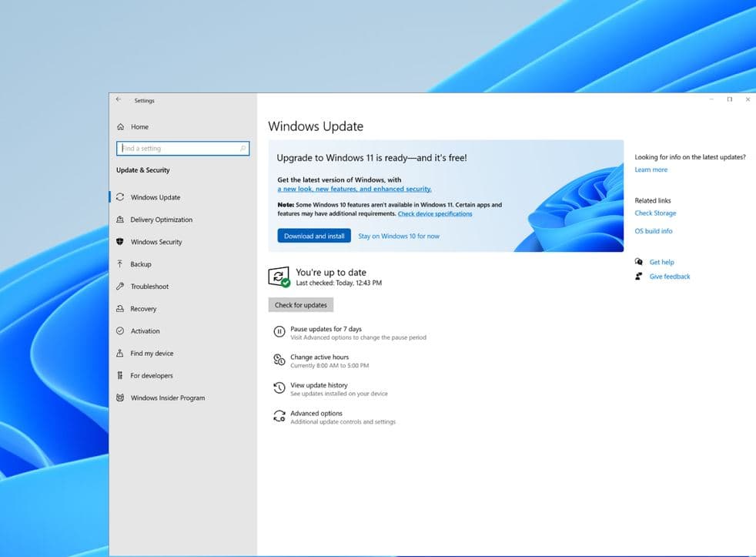Click the back arrow in Settings

[118, 99]
